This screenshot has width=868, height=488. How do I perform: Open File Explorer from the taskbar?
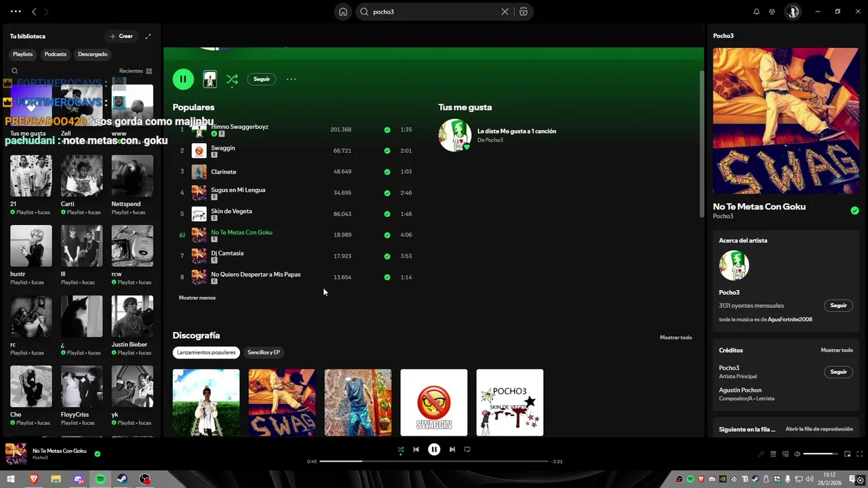pos(56,479)
